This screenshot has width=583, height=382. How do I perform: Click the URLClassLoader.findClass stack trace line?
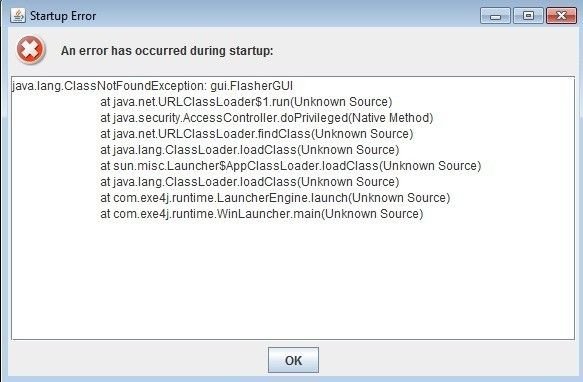[x=257, y=134]
